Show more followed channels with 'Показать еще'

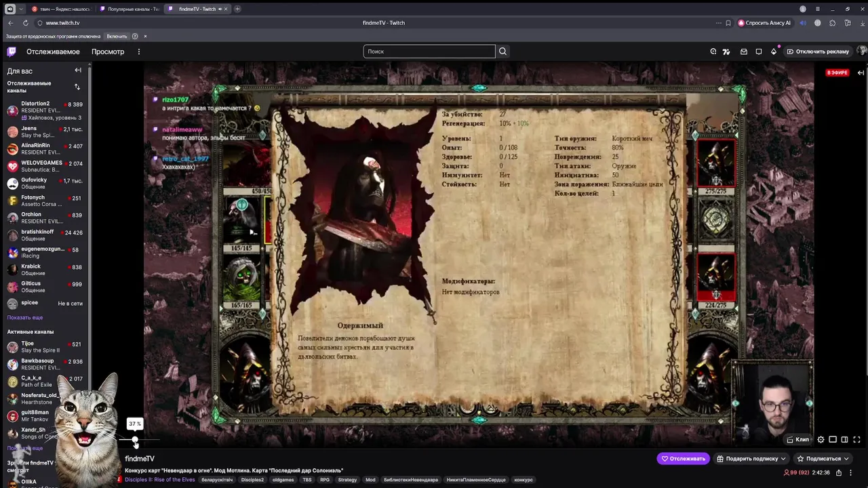coord(25,317)
